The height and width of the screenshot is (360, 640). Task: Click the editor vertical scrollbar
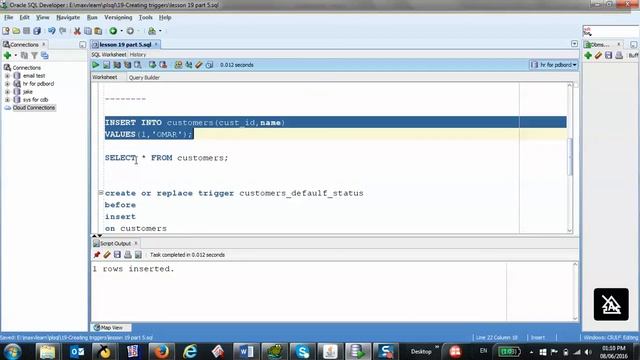[570, 157]
